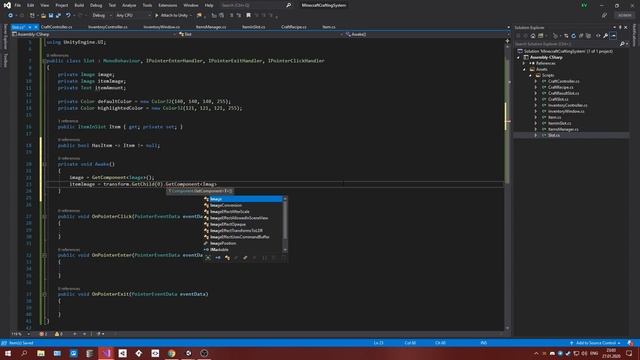Screen dimensions: 640x360
Task: Close the active Slot.cs tab
Action: [36, 27]
